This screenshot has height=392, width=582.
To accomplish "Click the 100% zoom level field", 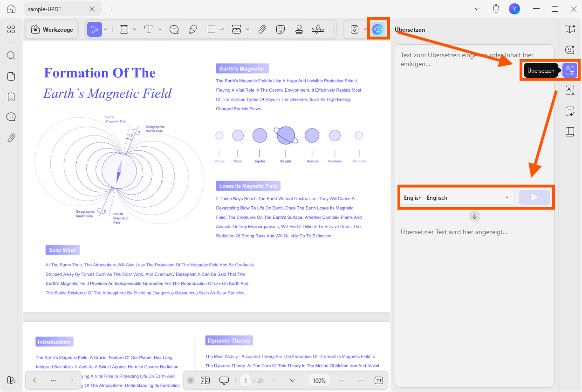I will coord(319,380).
